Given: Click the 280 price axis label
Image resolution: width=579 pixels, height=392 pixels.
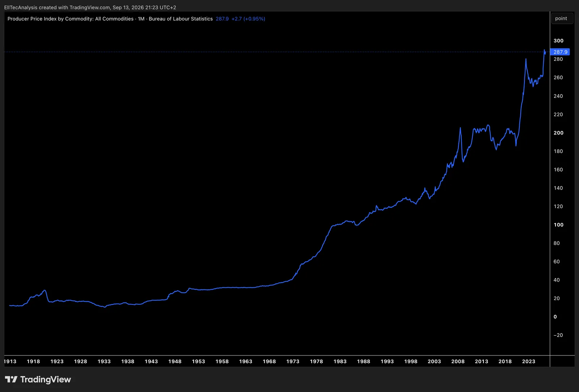Looking at the screenshot, I should 558,59.
